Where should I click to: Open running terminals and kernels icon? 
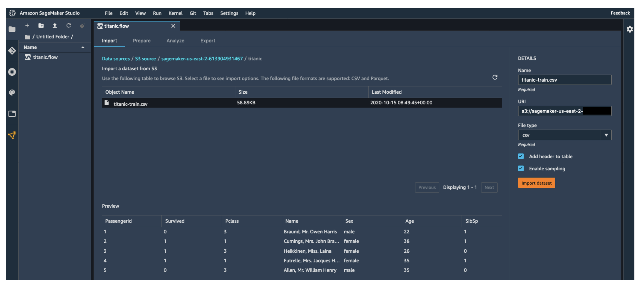pos(12,72)
